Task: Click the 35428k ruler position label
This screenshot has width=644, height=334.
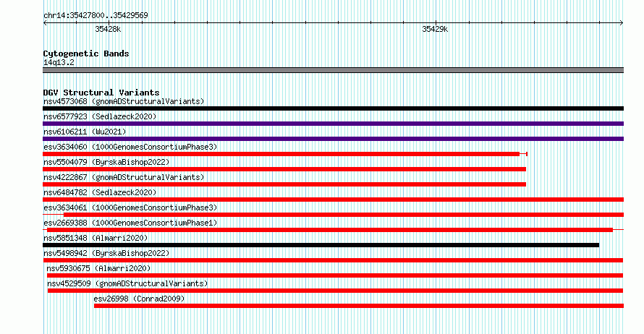Action: point(108,30)
